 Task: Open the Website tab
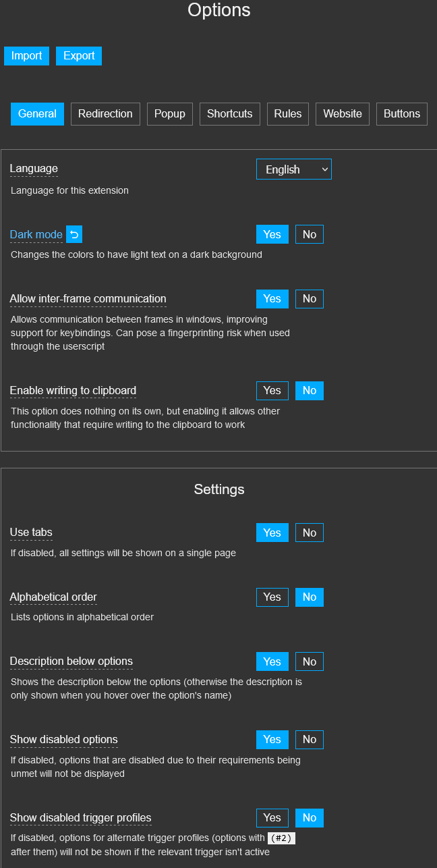(x=342, y=113)
